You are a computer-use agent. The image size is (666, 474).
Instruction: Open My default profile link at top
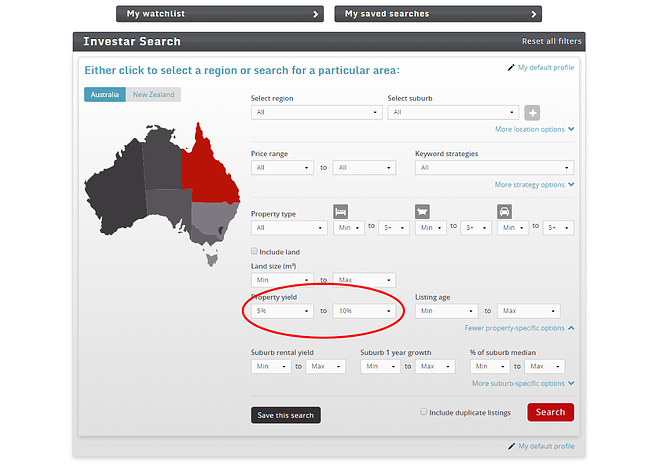(546, 68)
